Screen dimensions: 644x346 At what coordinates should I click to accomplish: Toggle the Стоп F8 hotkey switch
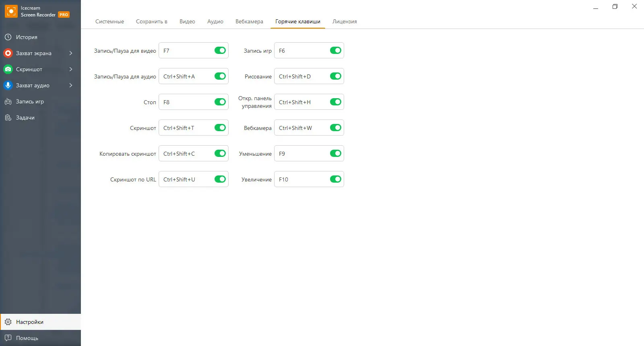[220, 102]
